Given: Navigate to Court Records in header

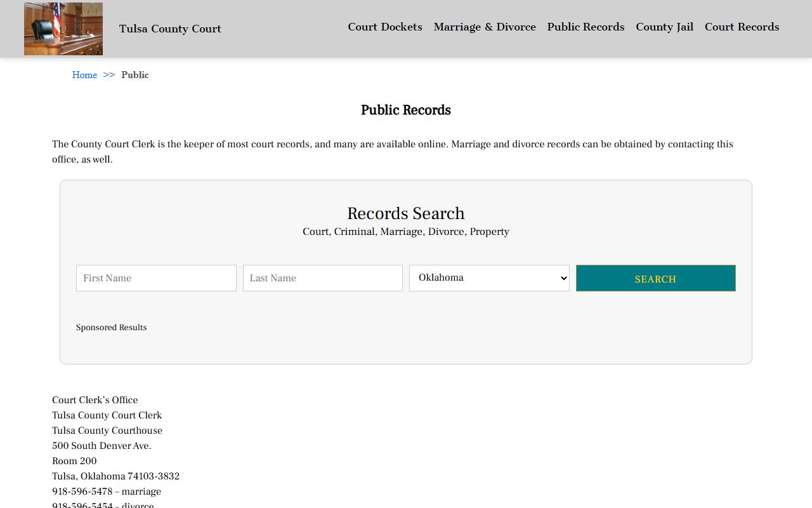Looking at the screenshot, I should [x=742, y=27].
